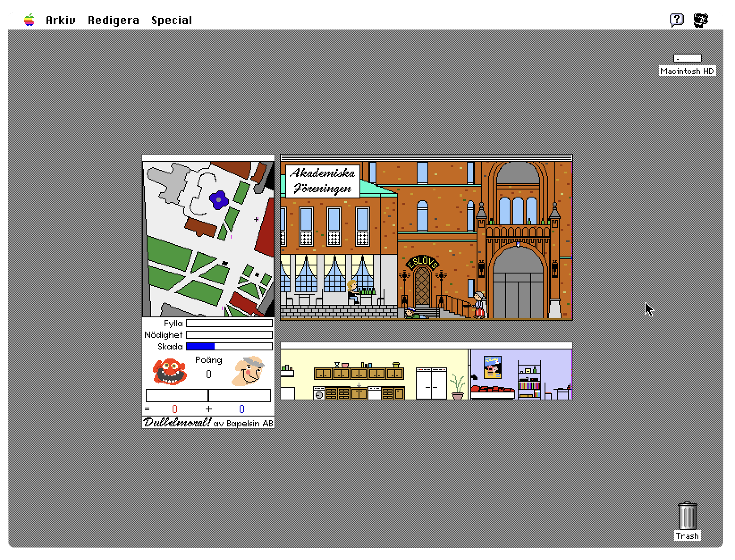Viewport: 735px width, 560px height.
Task: Click the balance meter below the faces
Action: pyautogui.click(x=208, y=396)
